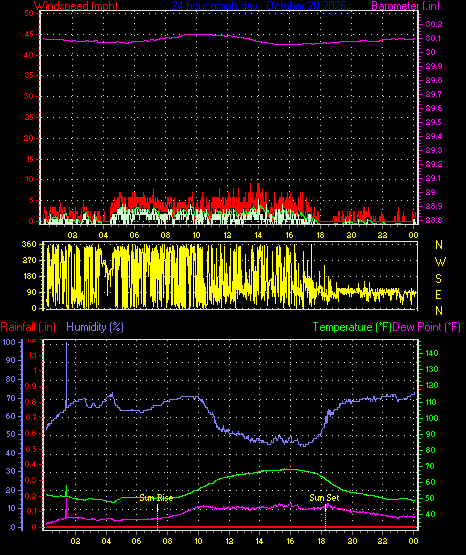
Task: Click hour 06 under the humidity chart
Action: pos(136,541)
